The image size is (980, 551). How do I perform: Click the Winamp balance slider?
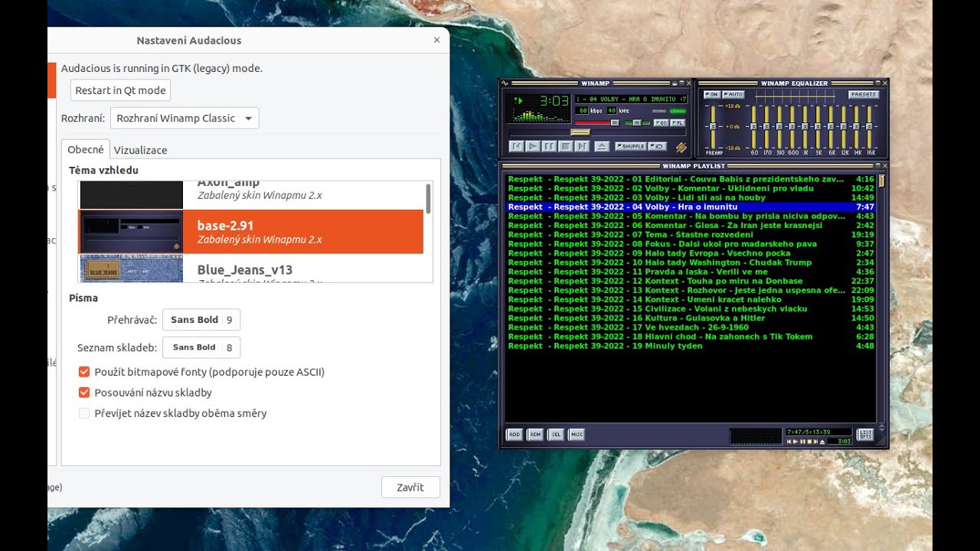click(x=637, y=122)
